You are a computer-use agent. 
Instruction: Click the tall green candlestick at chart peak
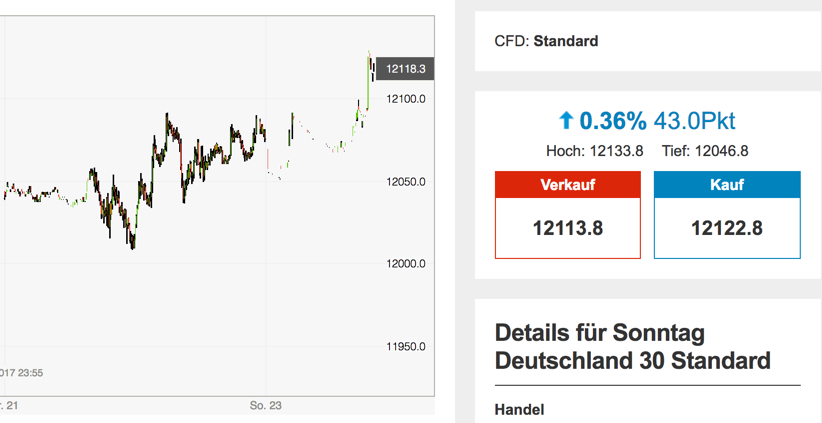368,80
